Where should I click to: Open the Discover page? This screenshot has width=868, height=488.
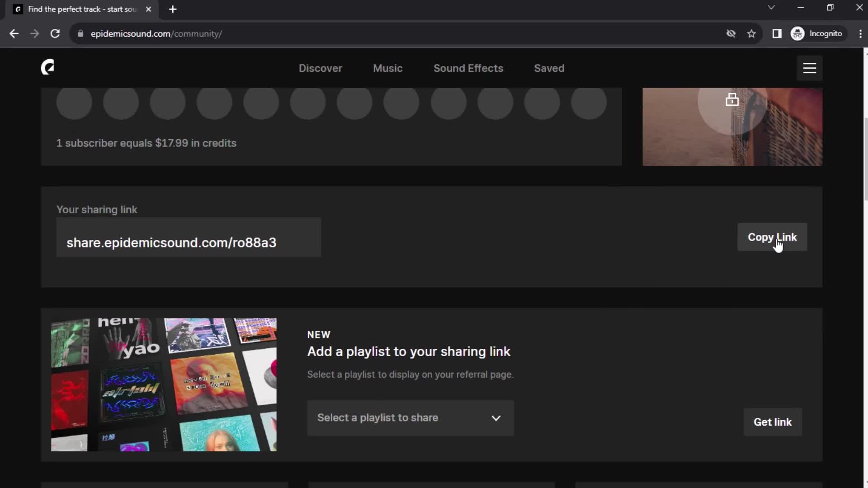pos(320,68)
